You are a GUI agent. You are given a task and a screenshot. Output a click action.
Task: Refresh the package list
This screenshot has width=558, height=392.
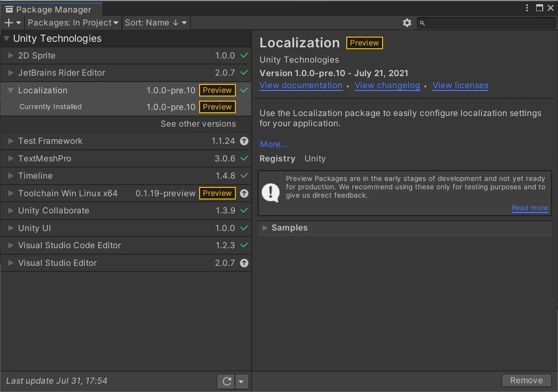[227, 381]
